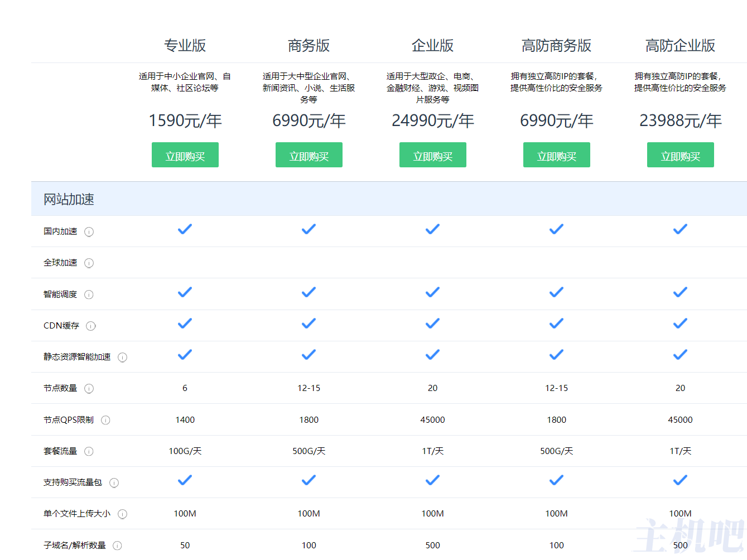Click the 23988元/年 price
Image resolution: width=747 pixels, height=560 pixels.
pos(681,120)
